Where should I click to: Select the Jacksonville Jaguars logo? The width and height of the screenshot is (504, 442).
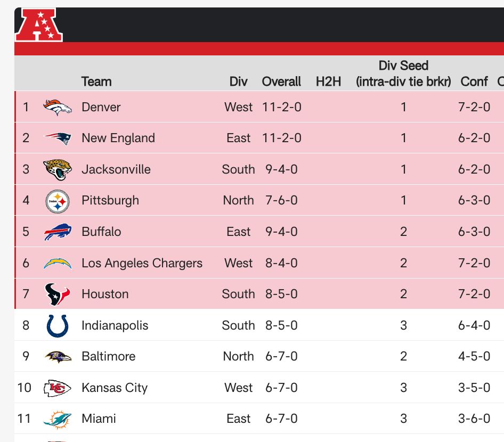(58, 169)
